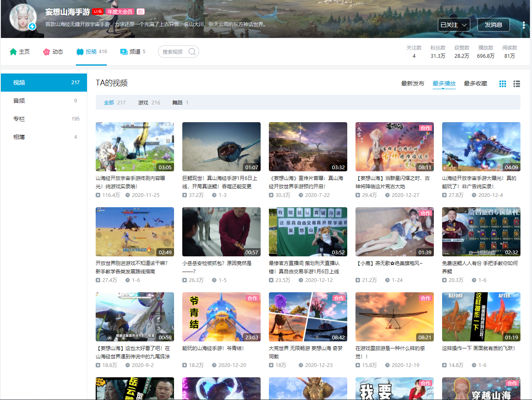Click the 发消息 button
Viewport: 532px width, 400px height.
[494, 25]
